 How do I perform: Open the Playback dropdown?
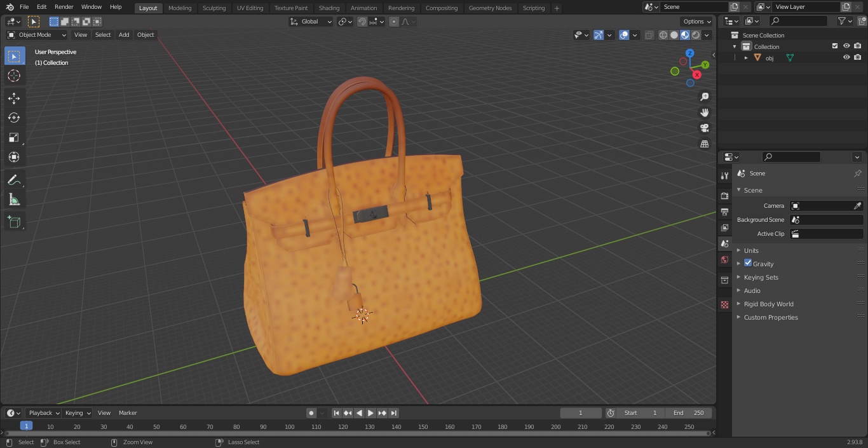(43, 413)
